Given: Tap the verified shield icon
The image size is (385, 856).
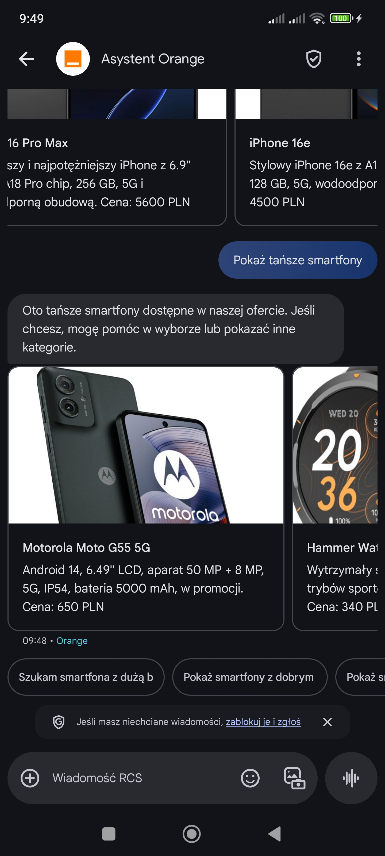Looking at the screenshot, I should (313, 59).
